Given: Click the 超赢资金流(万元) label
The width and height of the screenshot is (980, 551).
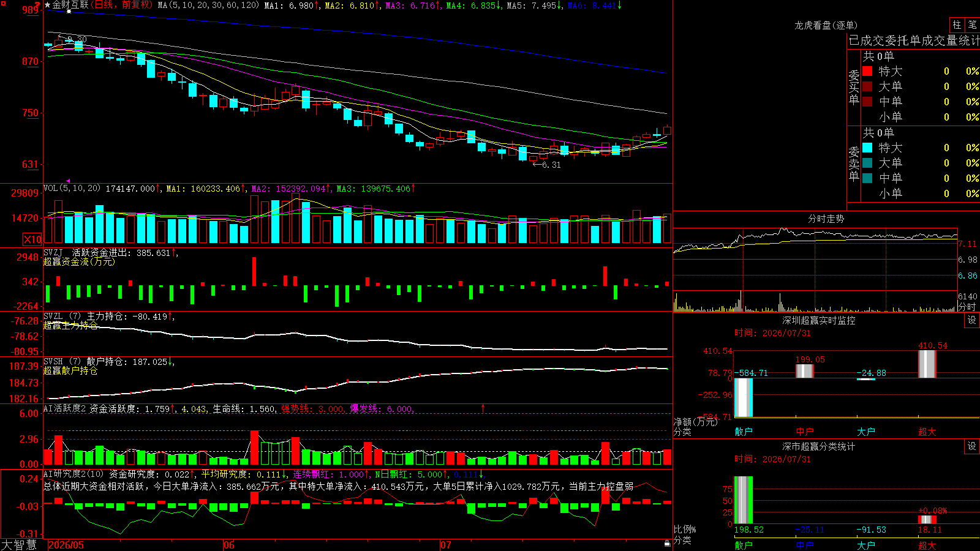Looking at the screenshot, I should pyautogui.click(x=79, y=261).
